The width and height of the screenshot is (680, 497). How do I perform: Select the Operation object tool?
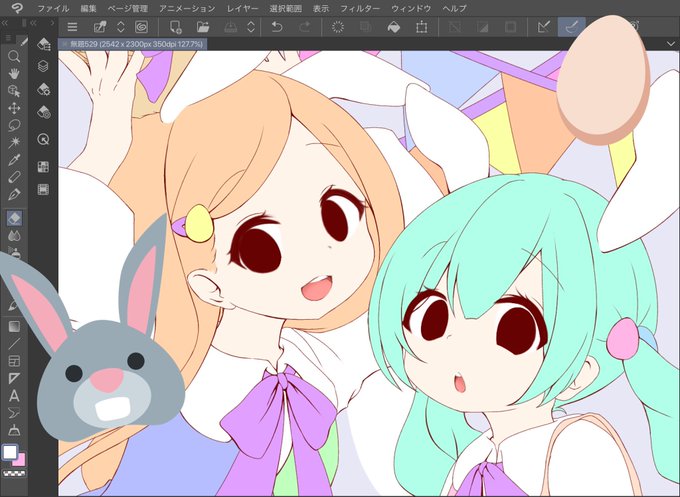[x=14, y=91]
